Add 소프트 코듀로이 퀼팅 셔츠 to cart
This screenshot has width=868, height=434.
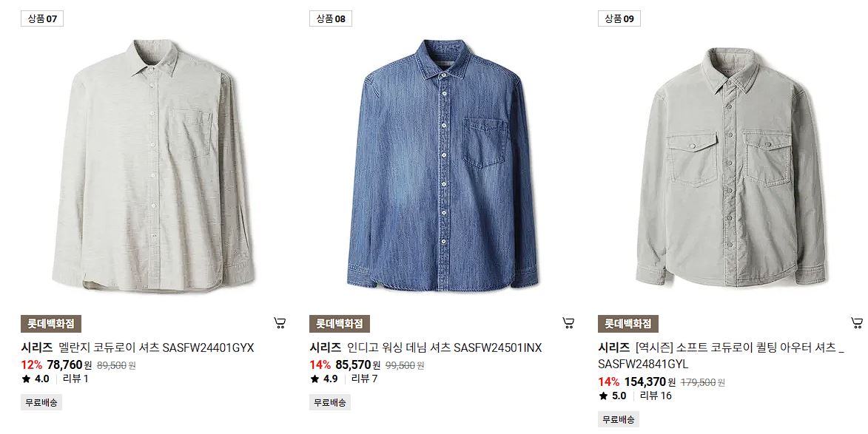pos(856,323)
